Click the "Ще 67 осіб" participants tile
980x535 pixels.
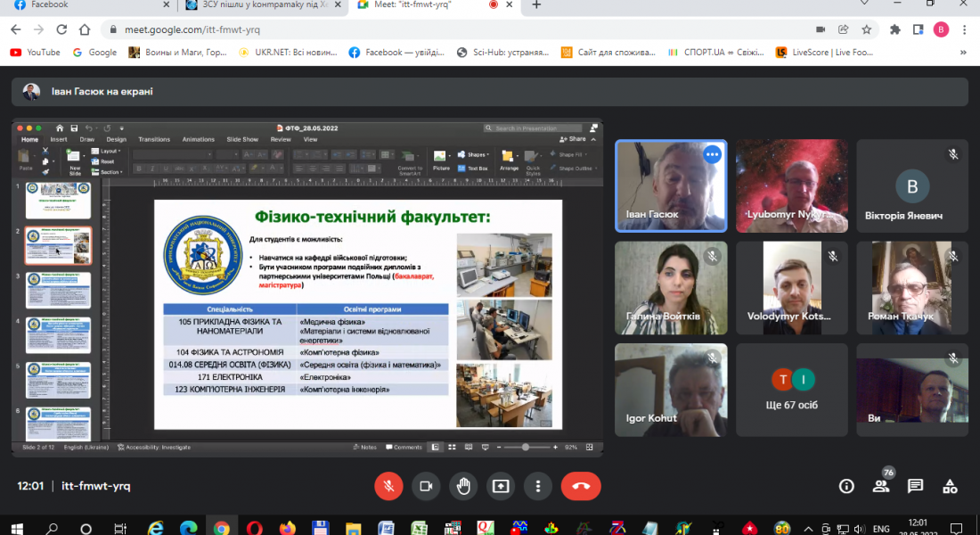click(x=792, y=388)
